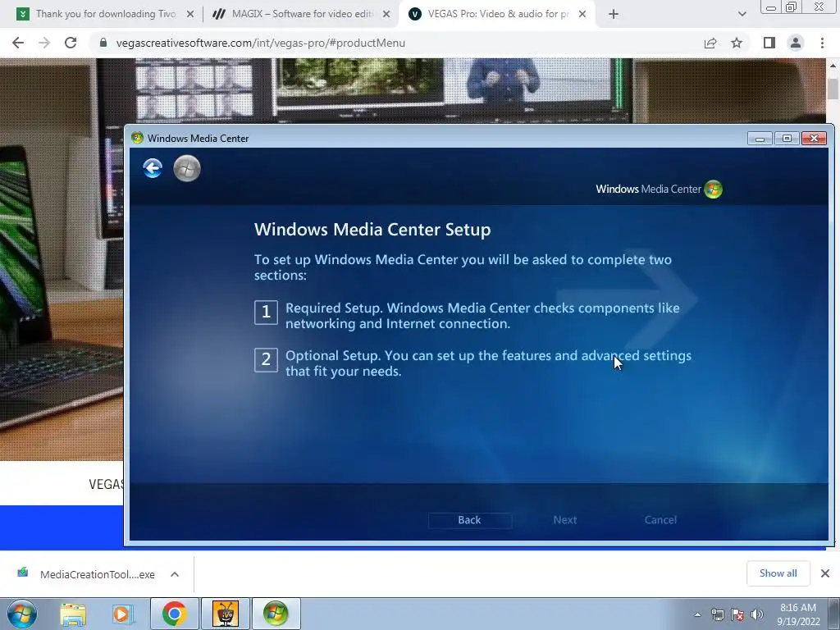Close the MAGIX tab
Viewport: 840px width, 630px height.
coord(386,15)
